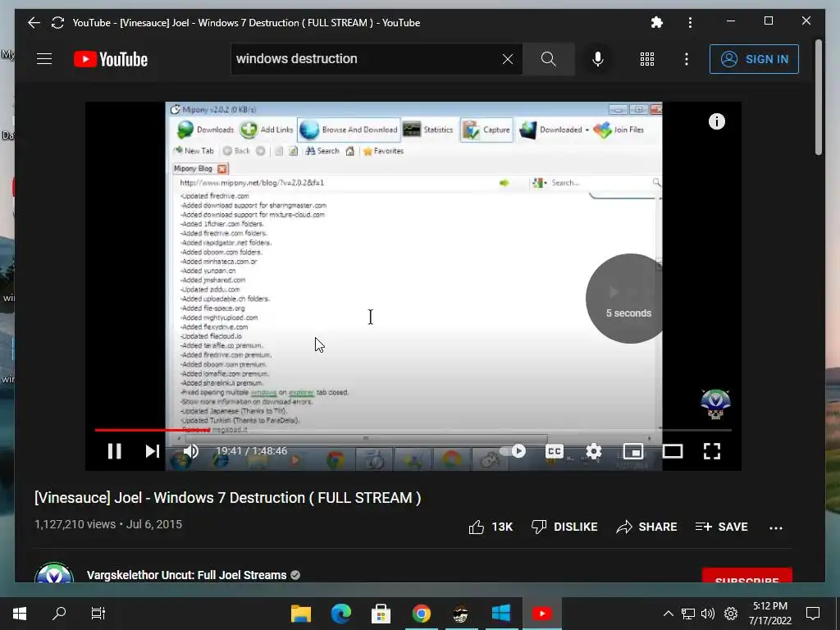The width and height of the screenshot is (840, 630).
Task: Click SAVE to playlist button
Action: click(x=721, y=527)
